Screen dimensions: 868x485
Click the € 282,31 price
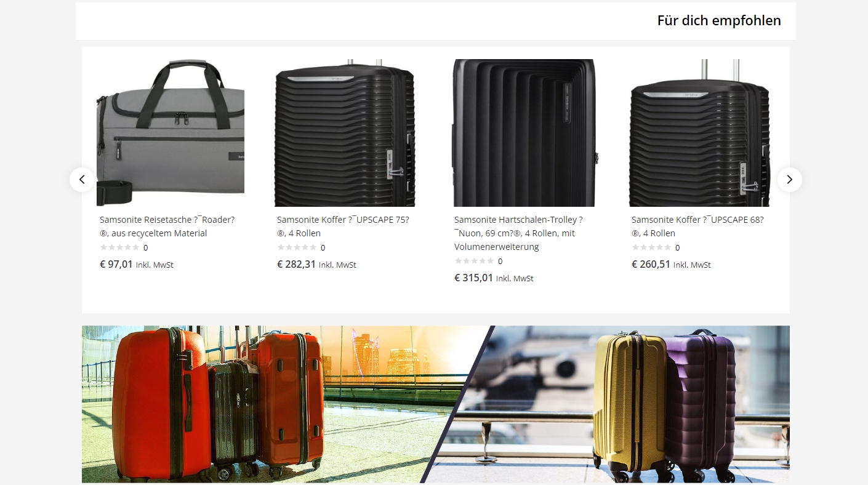296,264
